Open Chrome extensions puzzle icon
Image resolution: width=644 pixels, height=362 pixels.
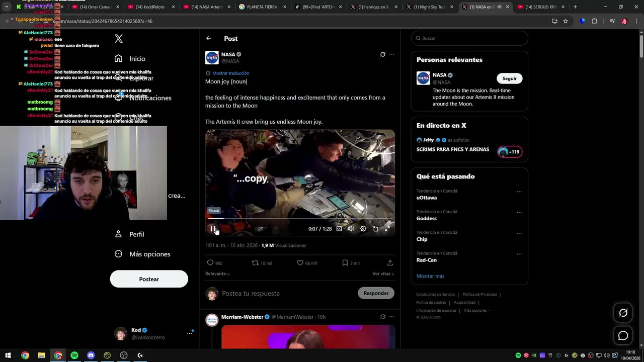point(594,21)
